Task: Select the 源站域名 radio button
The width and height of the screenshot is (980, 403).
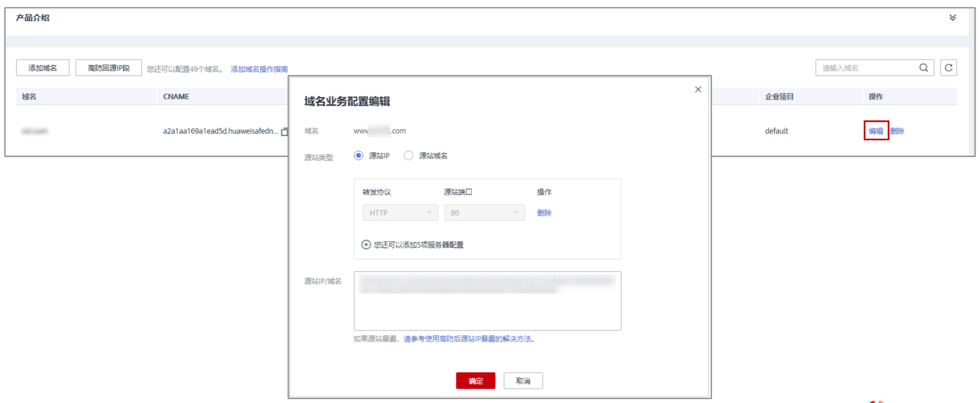Action: pos(408,155)
